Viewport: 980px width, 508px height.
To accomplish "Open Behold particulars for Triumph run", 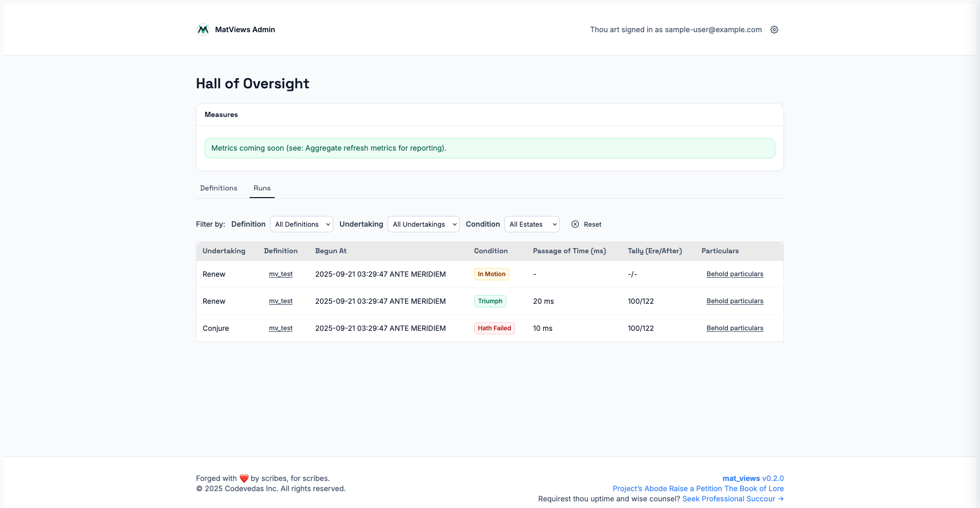I will pos(734,301).
